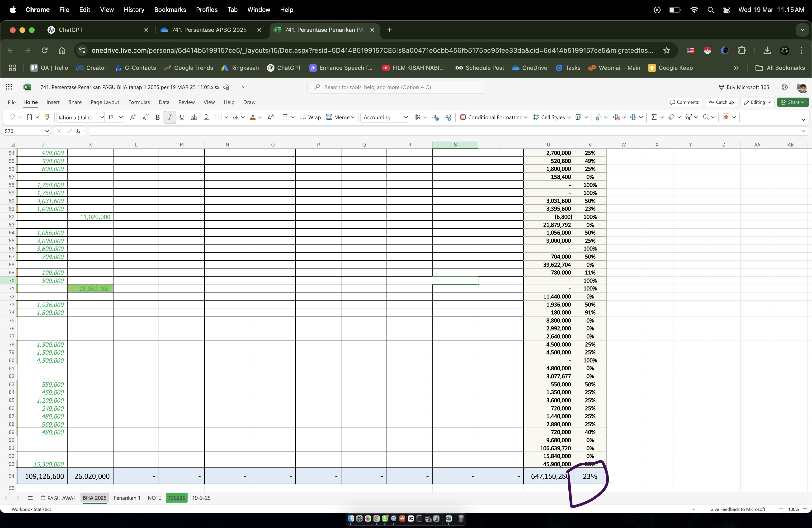The image size is (812, 528).
Task: Open the Conditional Formatting dropdown
Action: [x=494, y=117]
